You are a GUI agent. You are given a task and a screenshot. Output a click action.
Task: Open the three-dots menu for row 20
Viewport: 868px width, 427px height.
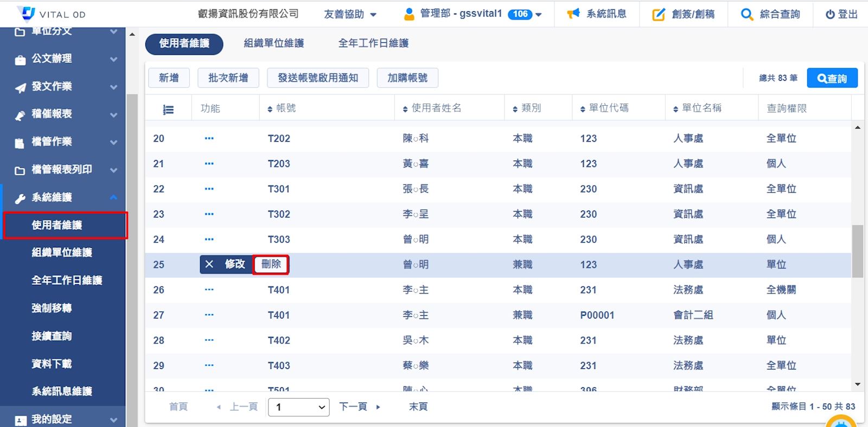pyautogui.click(x=209, y=138)
